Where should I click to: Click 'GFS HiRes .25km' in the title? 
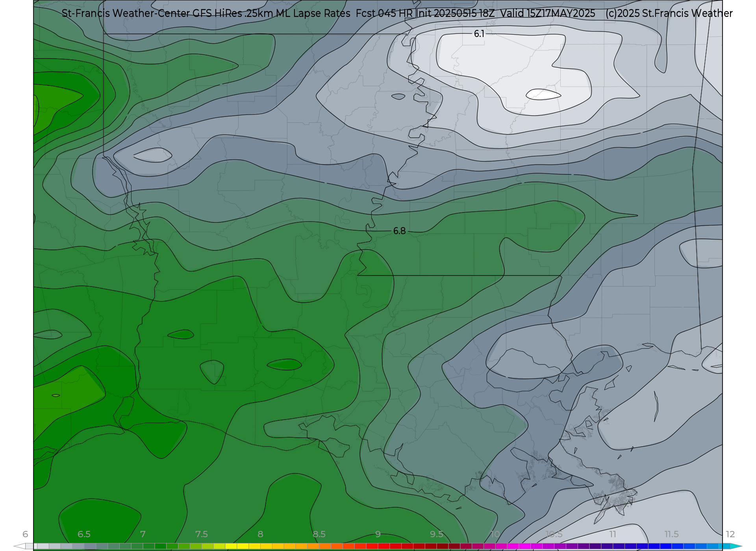(233, 13)
